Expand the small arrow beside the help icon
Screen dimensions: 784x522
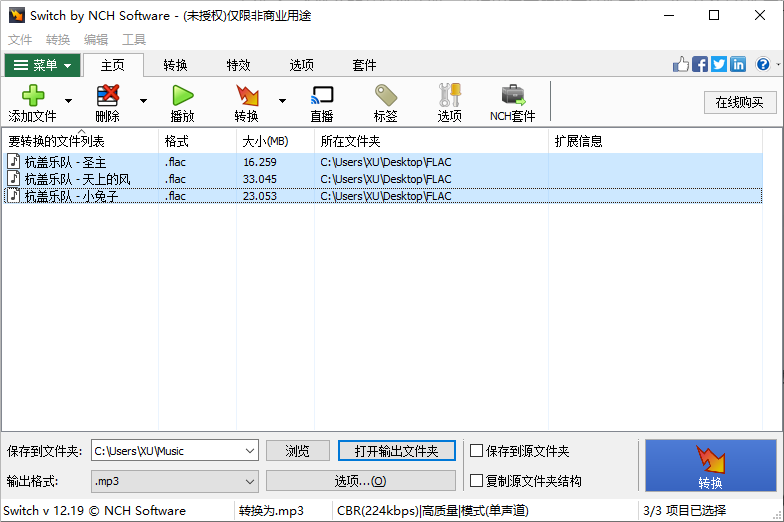click(778, 64)
